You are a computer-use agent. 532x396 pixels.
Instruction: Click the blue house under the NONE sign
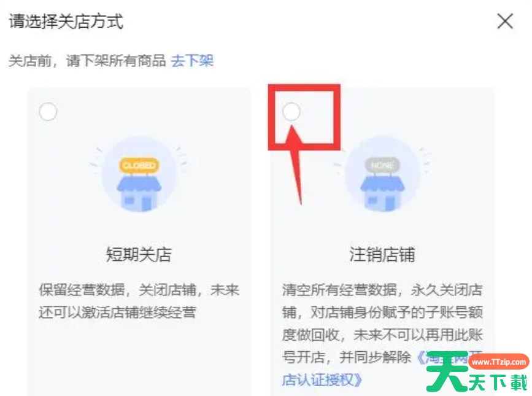tap(382, 193)
